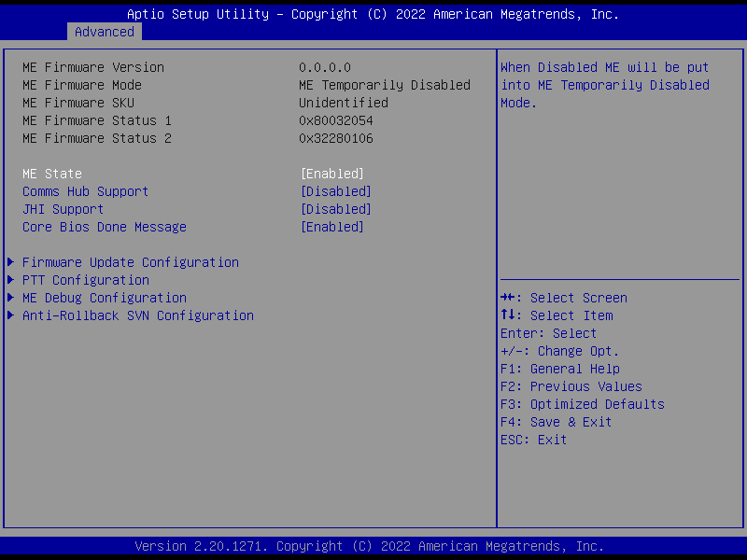Select the ME State setting label
This screenshot has height=560, width=747.
(x=52, y=174)
